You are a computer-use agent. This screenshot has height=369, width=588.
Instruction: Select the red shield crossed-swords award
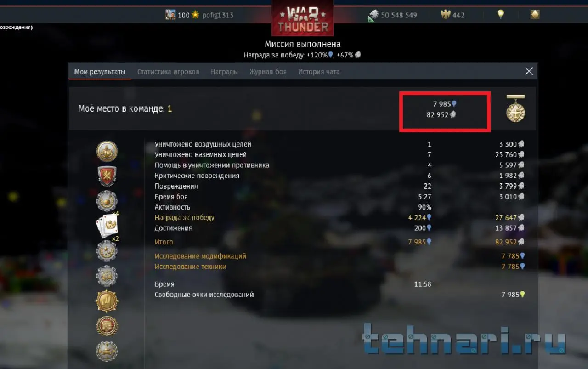(107, 176)
